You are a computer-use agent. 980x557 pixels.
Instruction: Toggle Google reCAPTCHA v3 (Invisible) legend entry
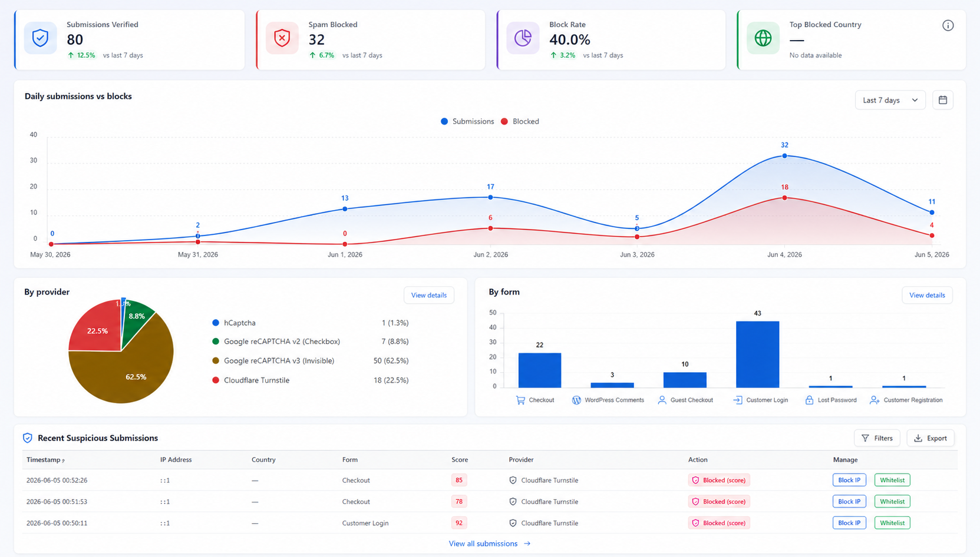[x=273, y=361]
